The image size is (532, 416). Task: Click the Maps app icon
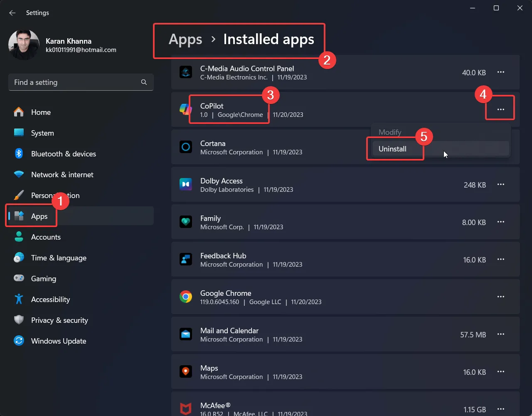click(x=186, y=371)
